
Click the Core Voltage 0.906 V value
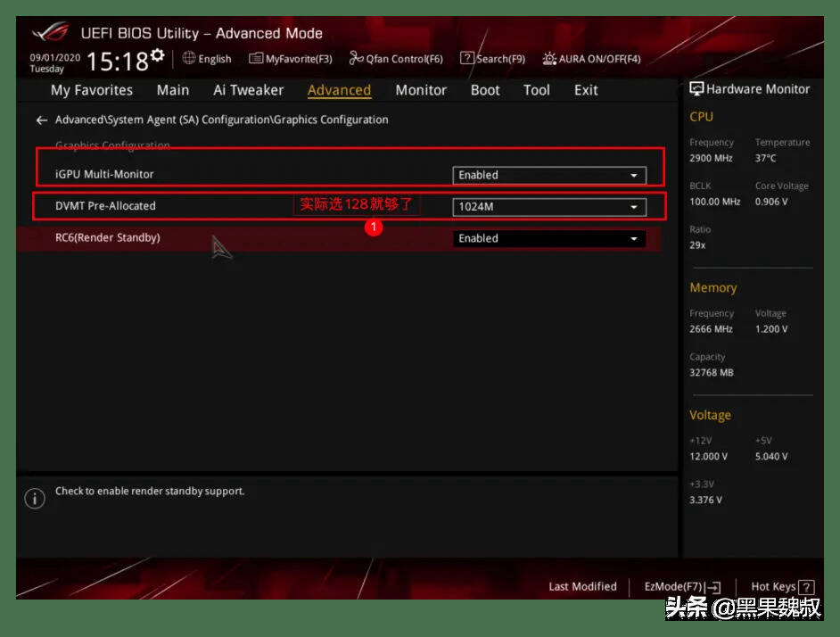pos(771,202)
